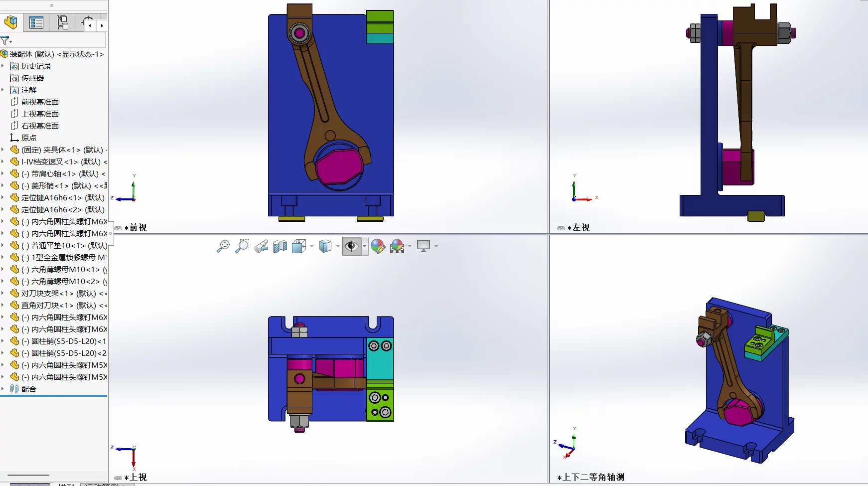Select 圆柱销(S5-D5-L20)<1> in the tree

click(x=63, y=341)
